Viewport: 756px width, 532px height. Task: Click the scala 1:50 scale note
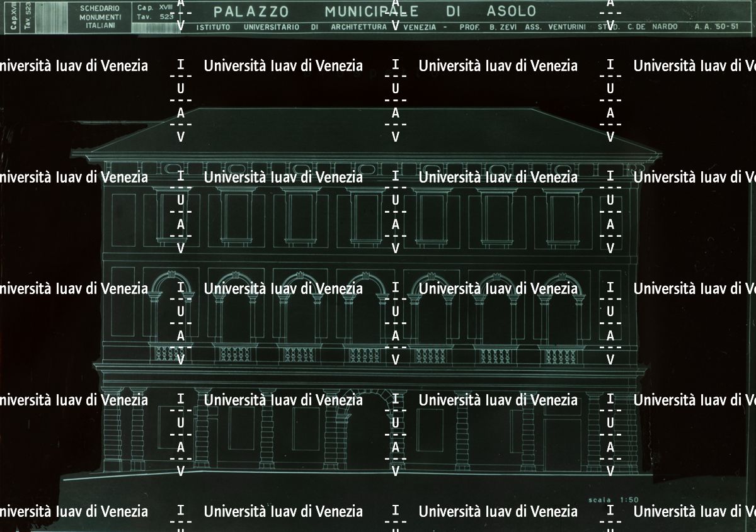(613, 500)
